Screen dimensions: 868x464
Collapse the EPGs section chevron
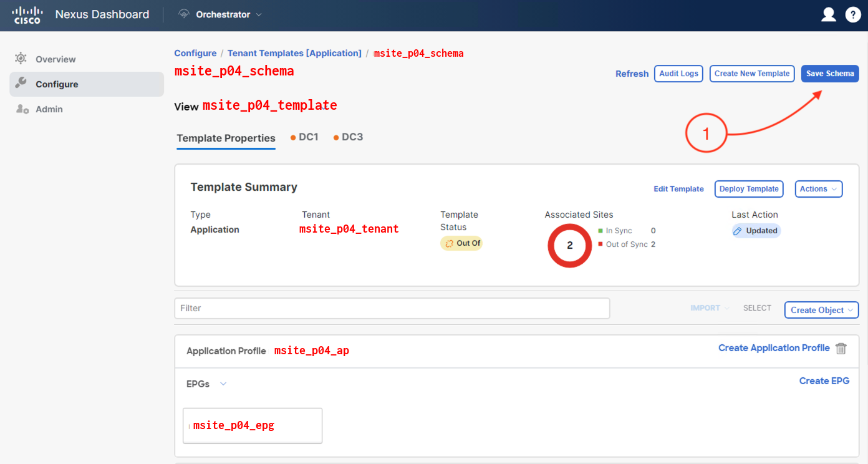[223, 384]
